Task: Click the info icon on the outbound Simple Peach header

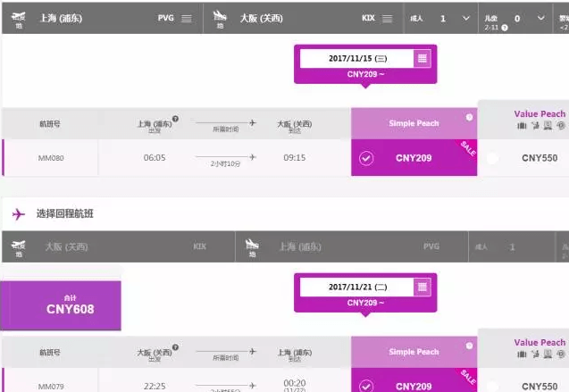Action: point(469,117)
